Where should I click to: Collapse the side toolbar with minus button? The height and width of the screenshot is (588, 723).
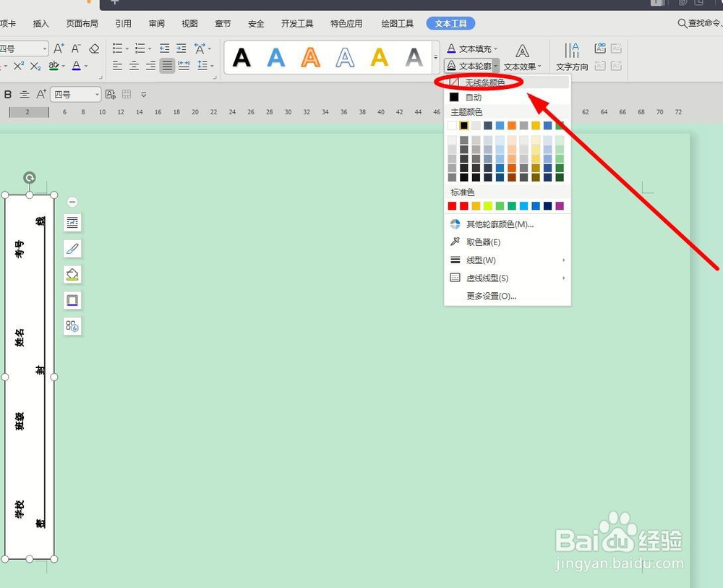click(72, 202)
